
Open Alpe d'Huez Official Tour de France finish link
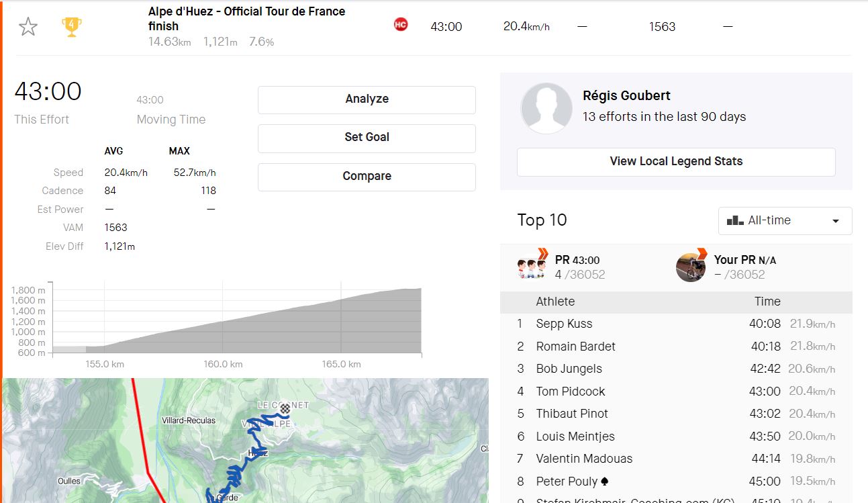pyautogui.click(x=246, y=19)
